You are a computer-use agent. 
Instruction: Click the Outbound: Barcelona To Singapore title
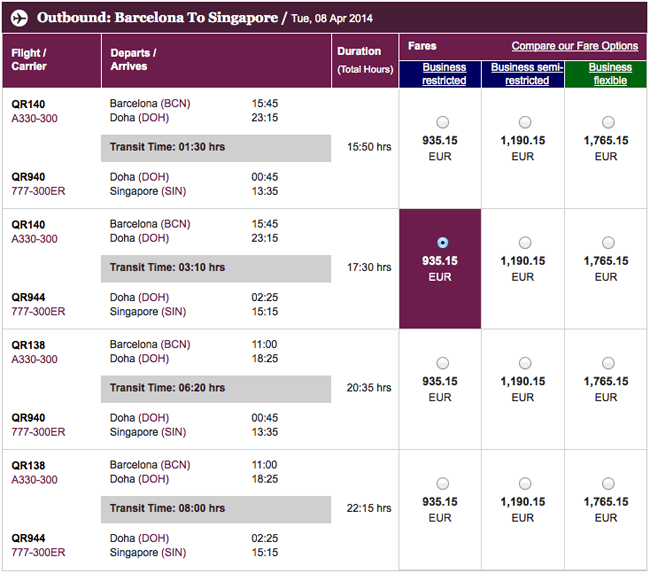157,17
